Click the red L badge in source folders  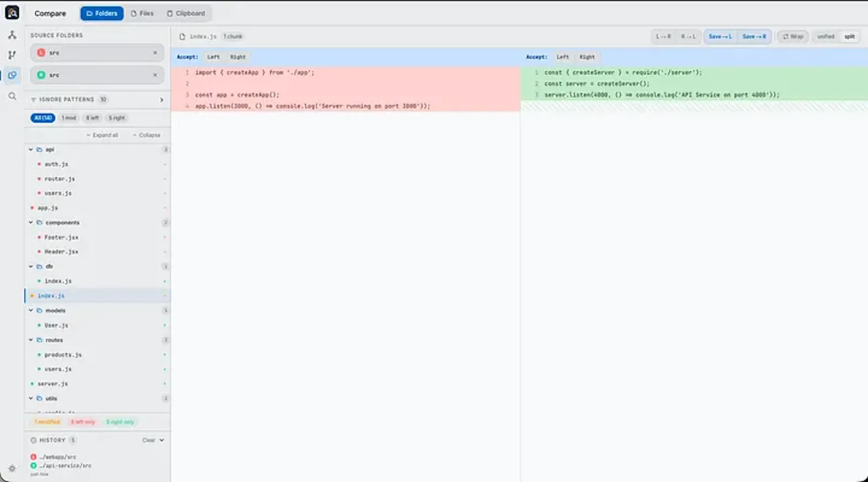[41, 53]
